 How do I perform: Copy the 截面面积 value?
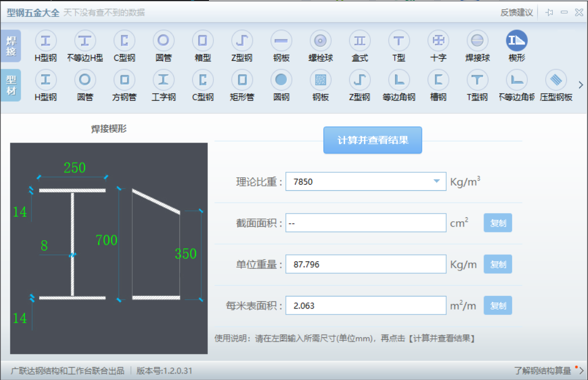tap(498, 223)
